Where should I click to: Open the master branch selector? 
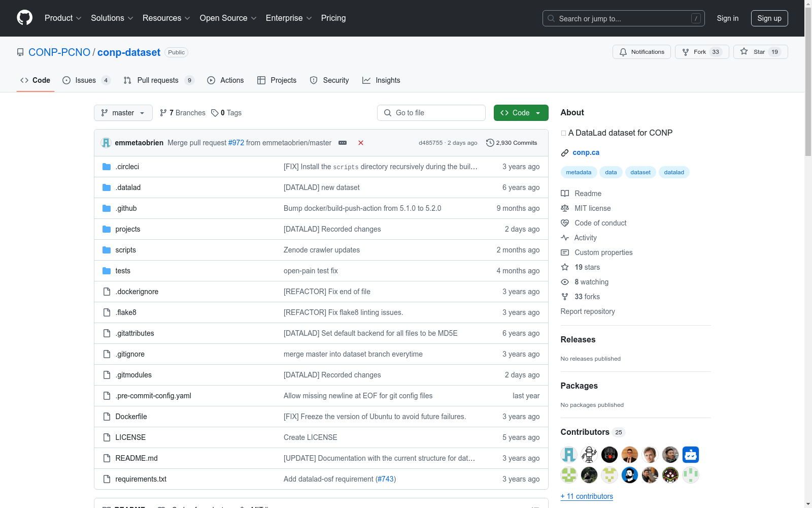pyautogui.click(x=123, y=113)
